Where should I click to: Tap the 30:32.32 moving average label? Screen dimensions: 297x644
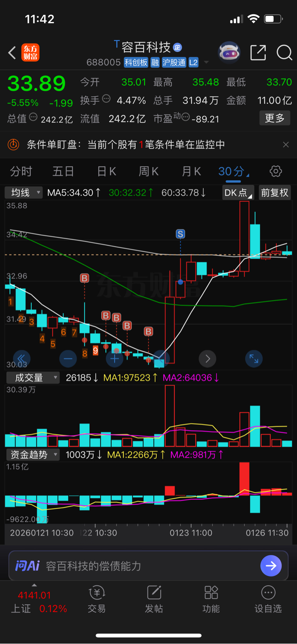coord(131,192)
